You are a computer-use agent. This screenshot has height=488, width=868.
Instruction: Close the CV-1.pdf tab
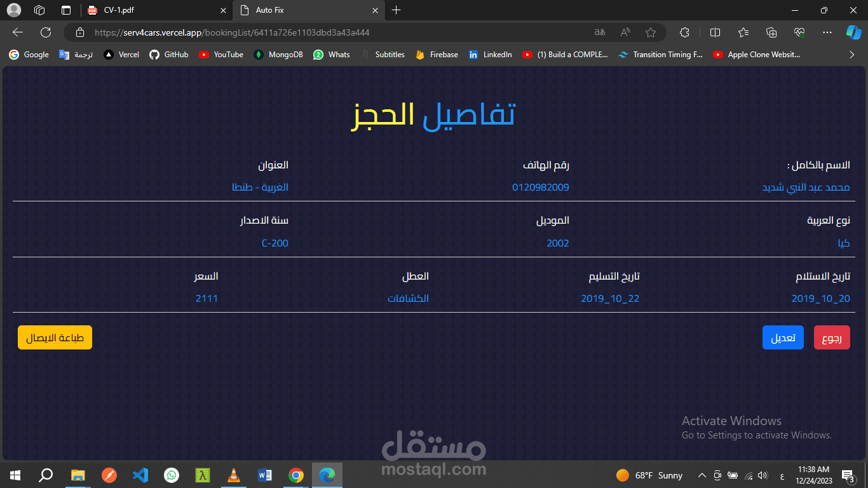[222, 10]
